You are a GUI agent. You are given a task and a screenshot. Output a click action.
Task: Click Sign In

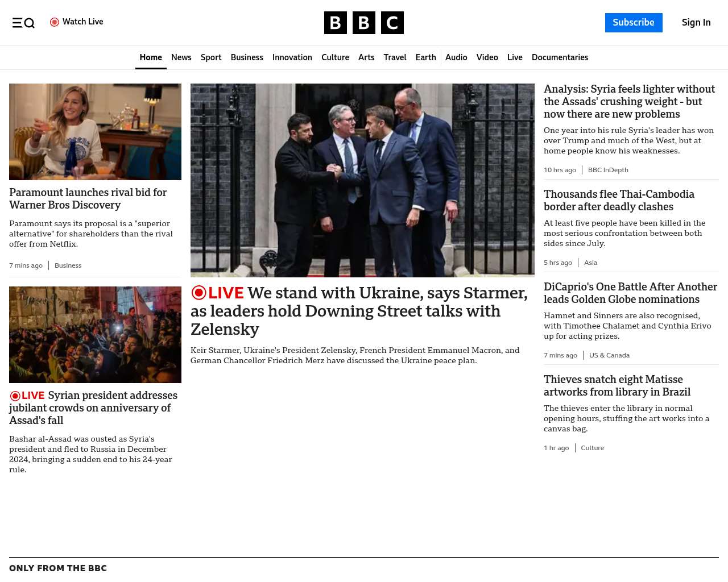[x=696, y=23]
